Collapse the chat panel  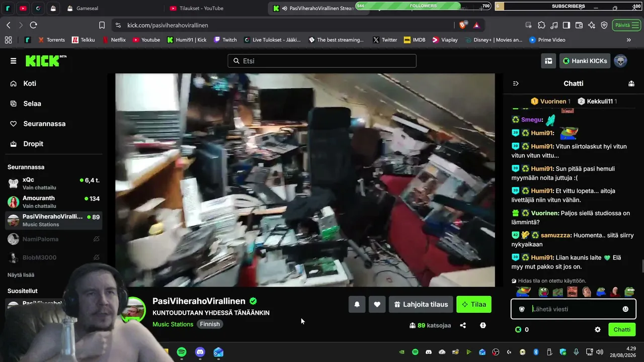pyautogui.click(x=516, y=83)
